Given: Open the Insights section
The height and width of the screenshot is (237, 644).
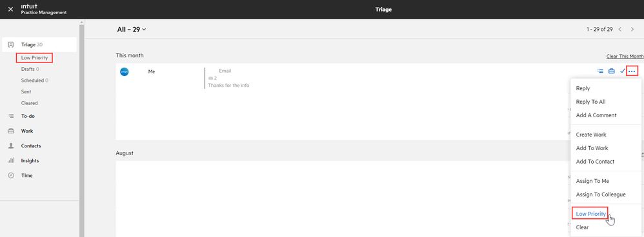Looking at the screenshot, I should [30, 161].
